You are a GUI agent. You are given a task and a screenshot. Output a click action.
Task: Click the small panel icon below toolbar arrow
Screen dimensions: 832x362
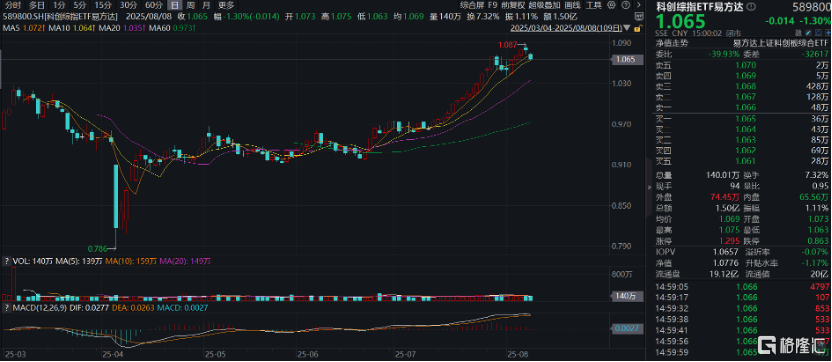point(639,16)
